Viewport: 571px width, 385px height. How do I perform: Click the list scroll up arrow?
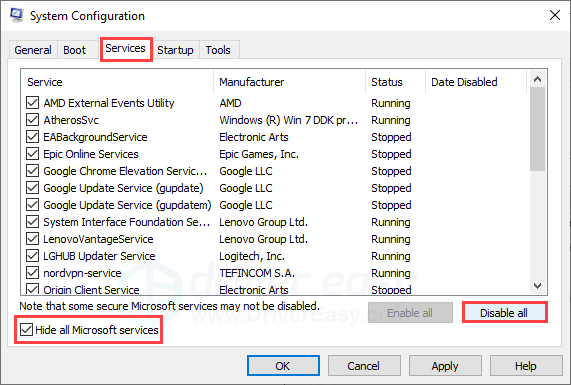coord(537,79)
